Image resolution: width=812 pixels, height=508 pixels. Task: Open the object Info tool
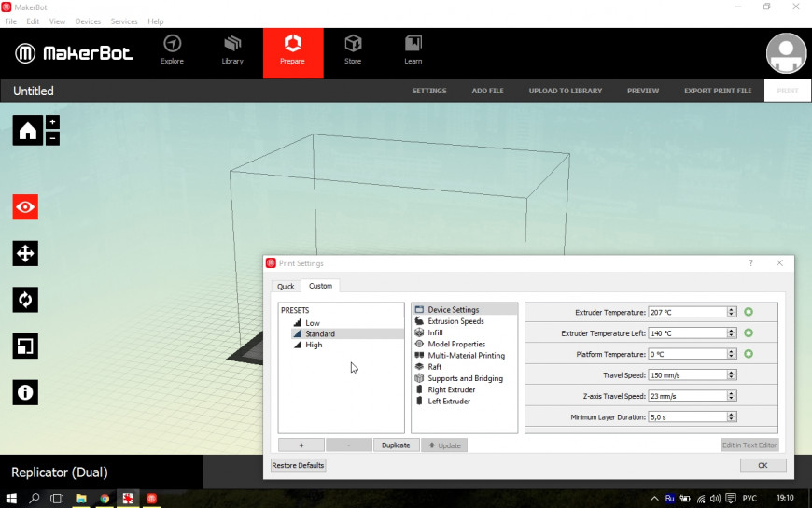coord(25,392)
